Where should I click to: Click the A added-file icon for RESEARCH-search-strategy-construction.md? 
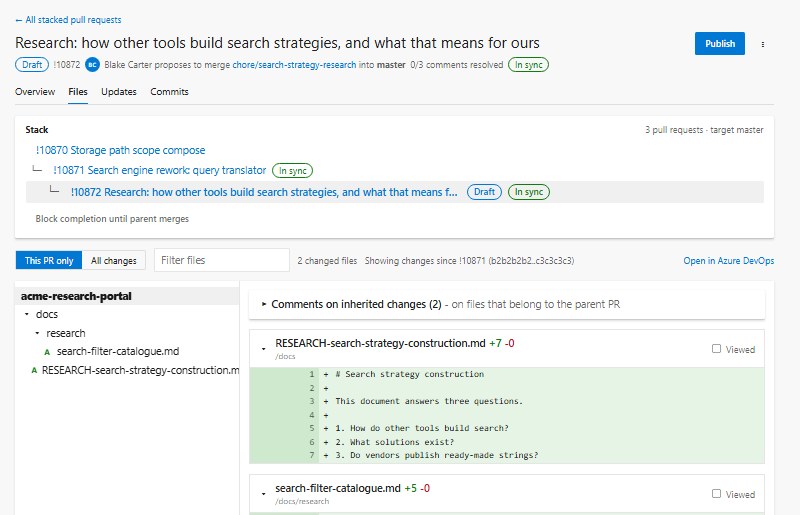click(x=34, y=371)
